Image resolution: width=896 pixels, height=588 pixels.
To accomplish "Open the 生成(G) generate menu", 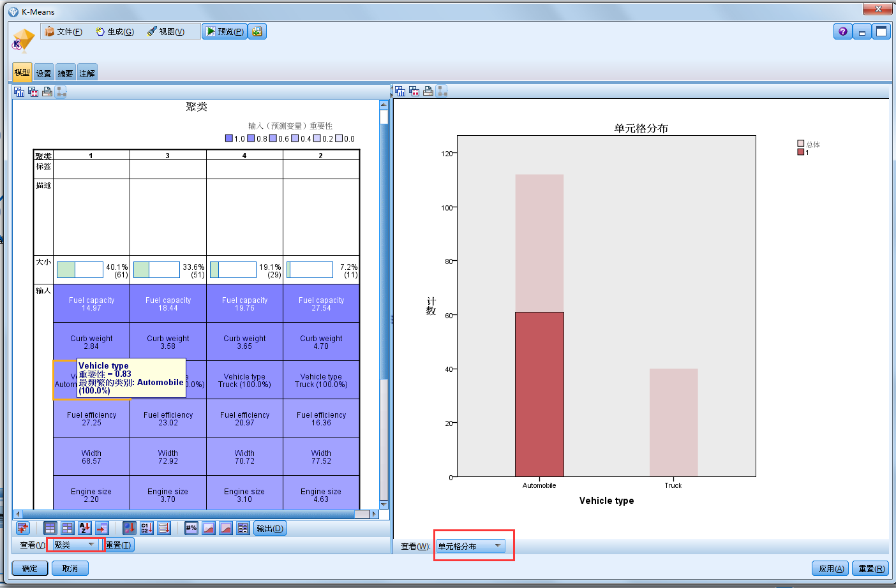I will pos(115,31).
